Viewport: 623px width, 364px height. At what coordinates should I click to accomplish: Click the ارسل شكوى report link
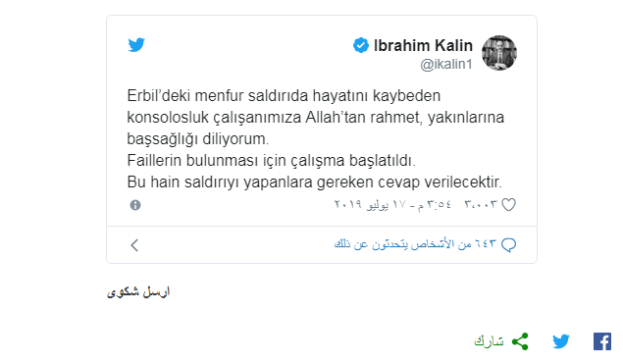click(x=138, y=292)
